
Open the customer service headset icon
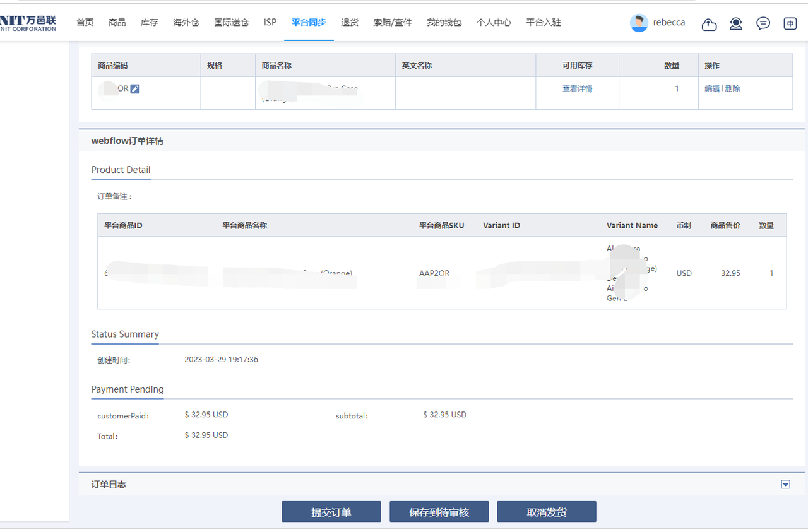pos(736,24)
